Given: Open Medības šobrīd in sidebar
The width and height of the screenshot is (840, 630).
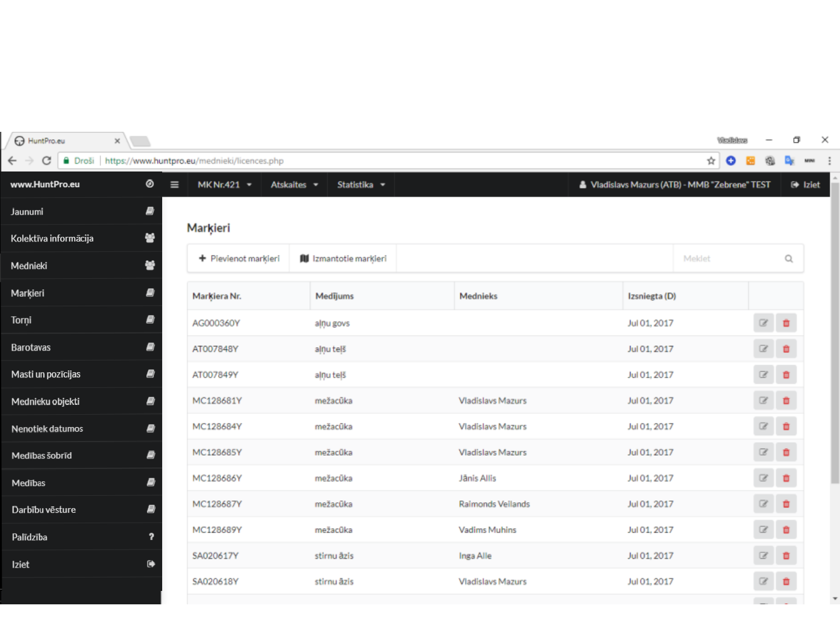Looking at the screenshot, I should (82, 455).
